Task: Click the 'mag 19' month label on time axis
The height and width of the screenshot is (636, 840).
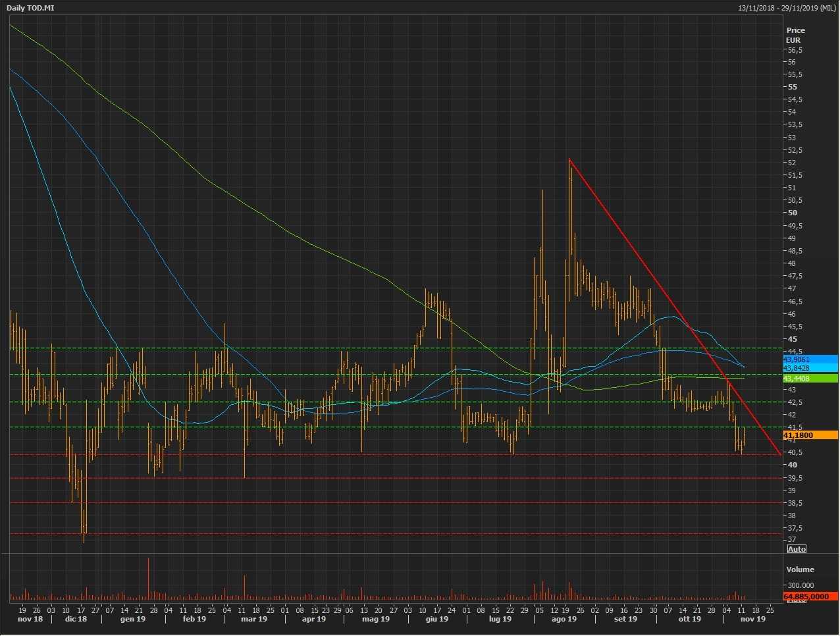Action: [376, 619]
